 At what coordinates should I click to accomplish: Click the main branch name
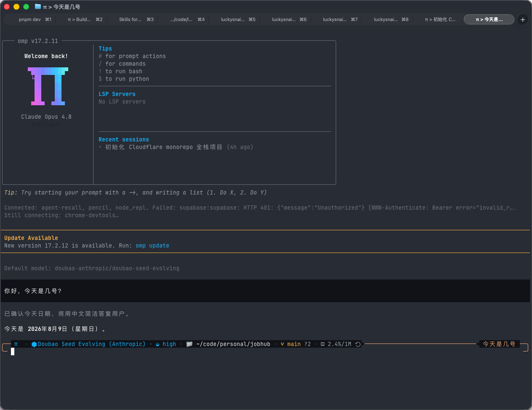click(x=294, y=344)
